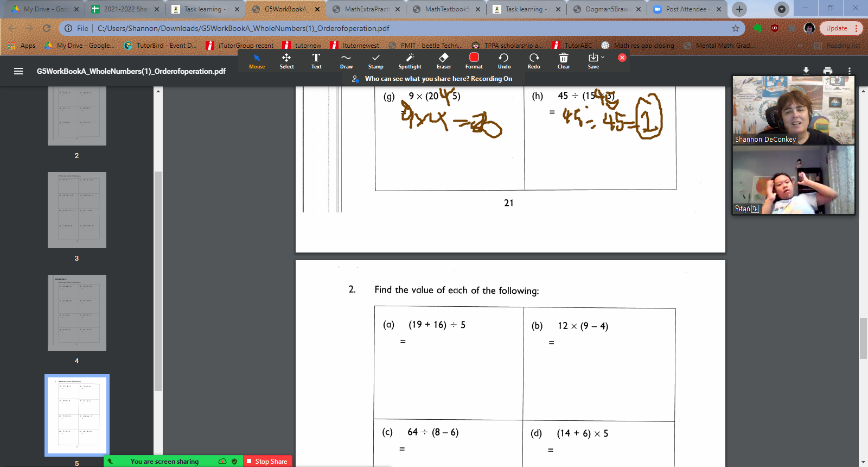Download the PDF file

point(806,71)
